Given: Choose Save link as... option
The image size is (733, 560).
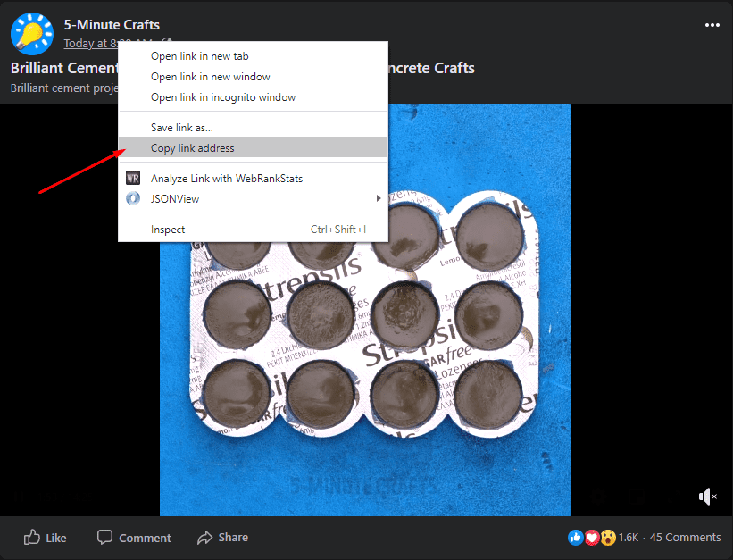Looking at the screenshot, I should point(181,128).
